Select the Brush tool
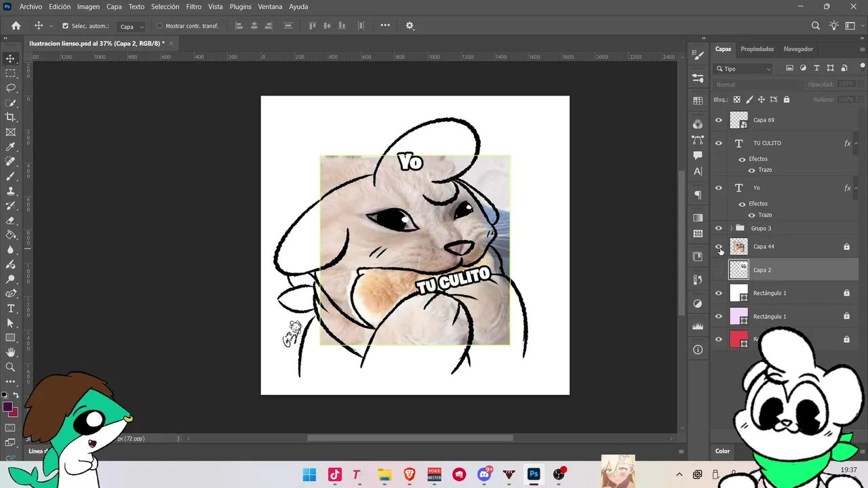Viewport: 868px width, 488px height. pyautogui.click(x=10, y=176)
